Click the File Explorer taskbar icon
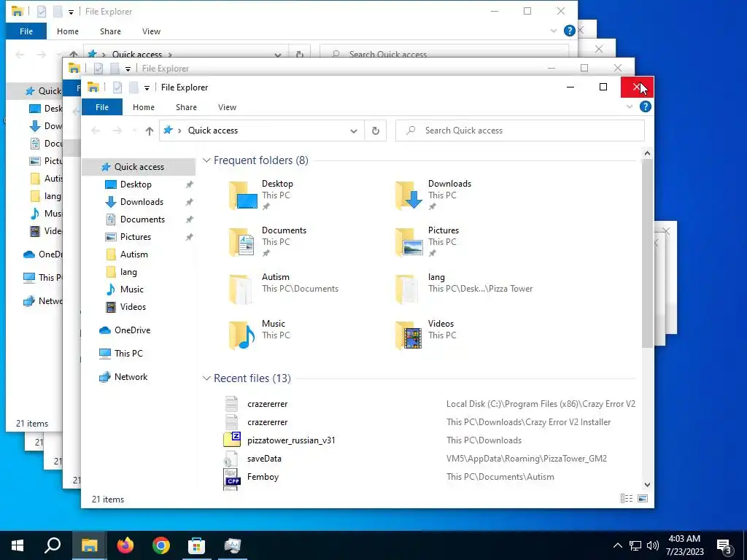 [89, 545]
